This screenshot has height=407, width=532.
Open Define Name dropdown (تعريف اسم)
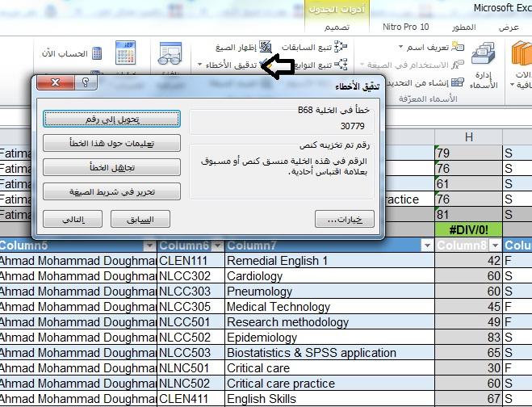coord(400,47)
